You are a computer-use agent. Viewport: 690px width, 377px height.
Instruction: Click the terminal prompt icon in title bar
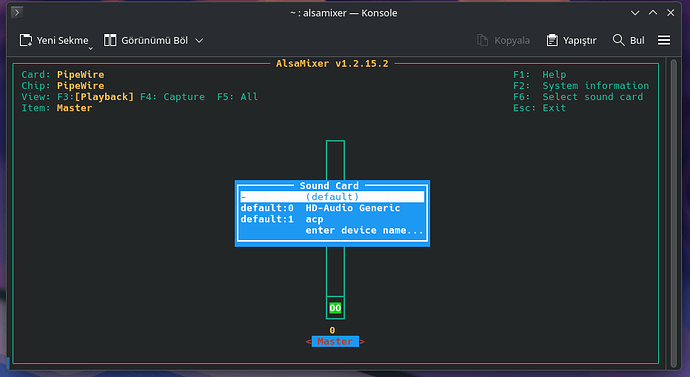[17, 12]
